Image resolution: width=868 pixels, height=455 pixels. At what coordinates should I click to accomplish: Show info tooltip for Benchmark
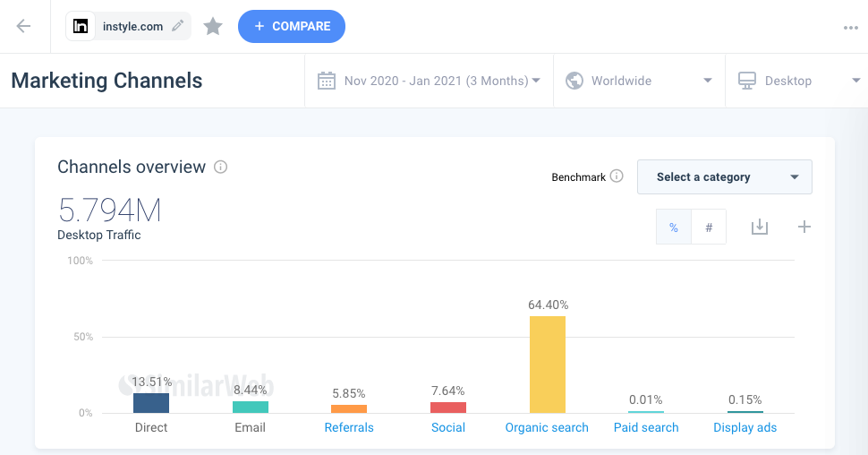[617, 176]
